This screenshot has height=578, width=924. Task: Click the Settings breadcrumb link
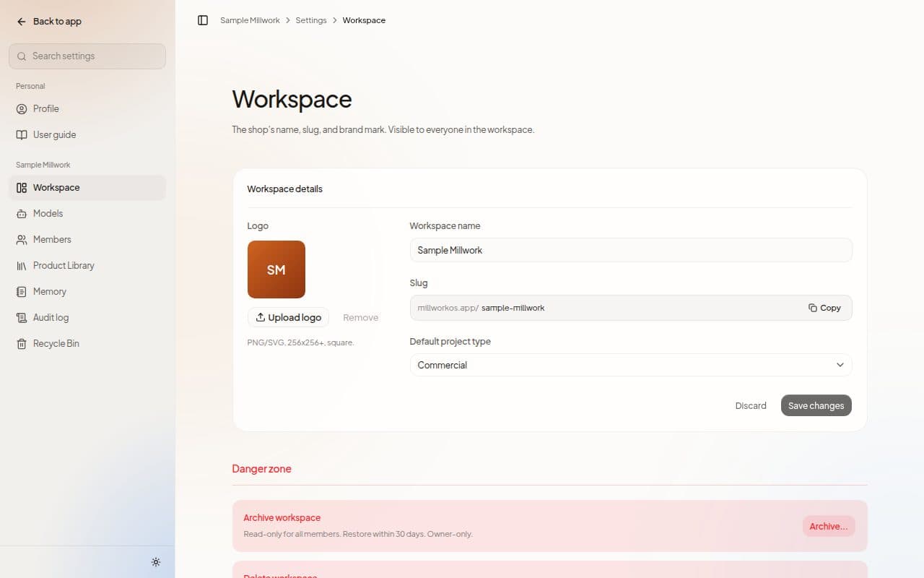point(311,20)
